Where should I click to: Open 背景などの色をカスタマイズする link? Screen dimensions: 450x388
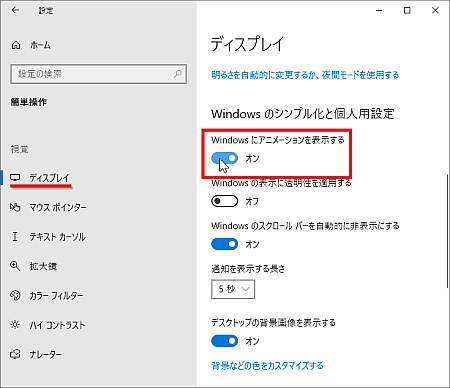pos(267,366)
